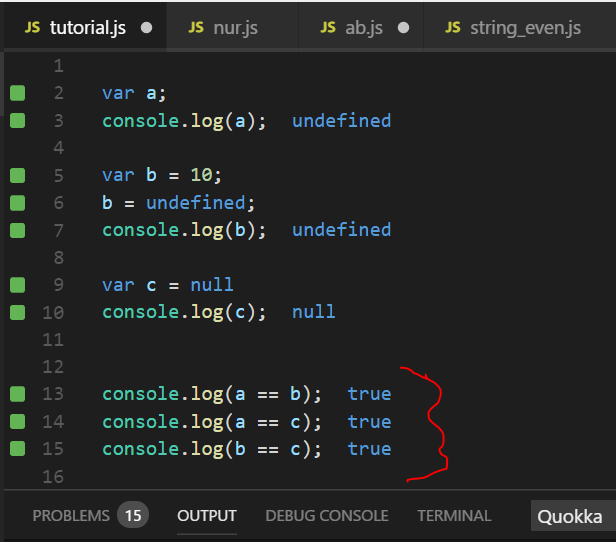Switch to DEBUG CONSOLE panel

327,516
